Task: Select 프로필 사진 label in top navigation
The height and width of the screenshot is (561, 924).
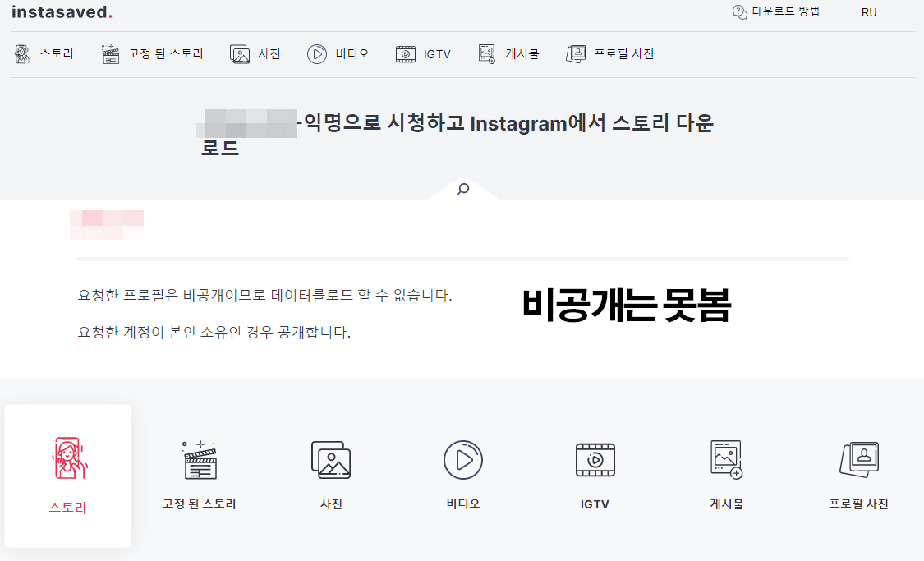Action: coord(624,54)
